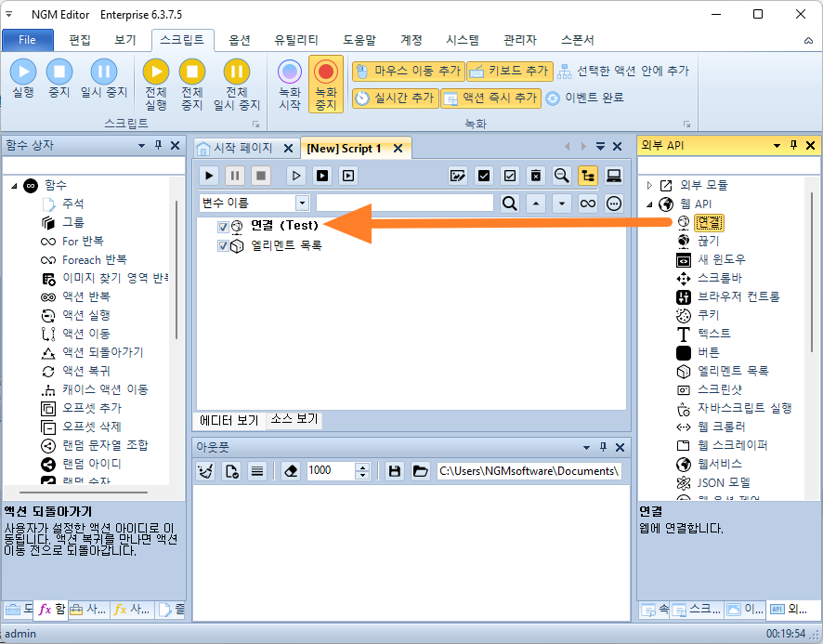Click the 함수 상자 vertical scrollbar
Image resolution: width=823 pixels, height=644 pixels.
pos(176,269)
